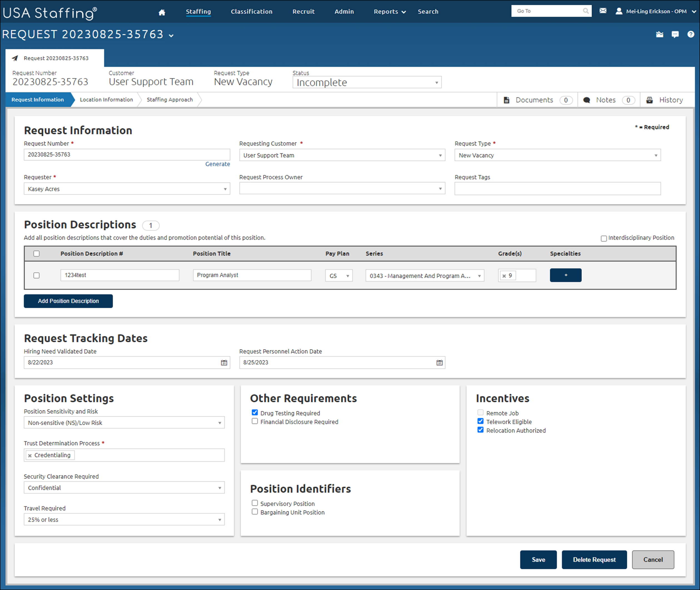This screenshot has width=700, height=590.
Task: Expand the request title chevron menu
Action: (x=171, y=36)
